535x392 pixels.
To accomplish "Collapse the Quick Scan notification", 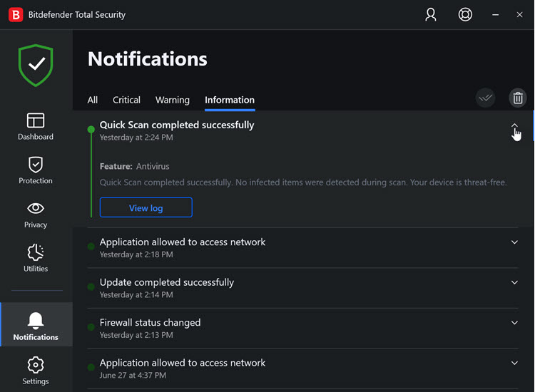I will click(514, 126).
